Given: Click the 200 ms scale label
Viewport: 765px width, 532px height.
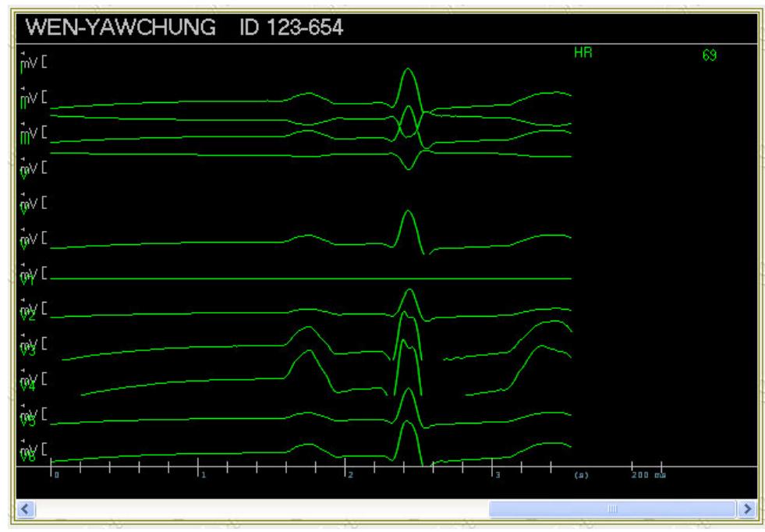Looking at the screenshot, I should coord(648,475).
